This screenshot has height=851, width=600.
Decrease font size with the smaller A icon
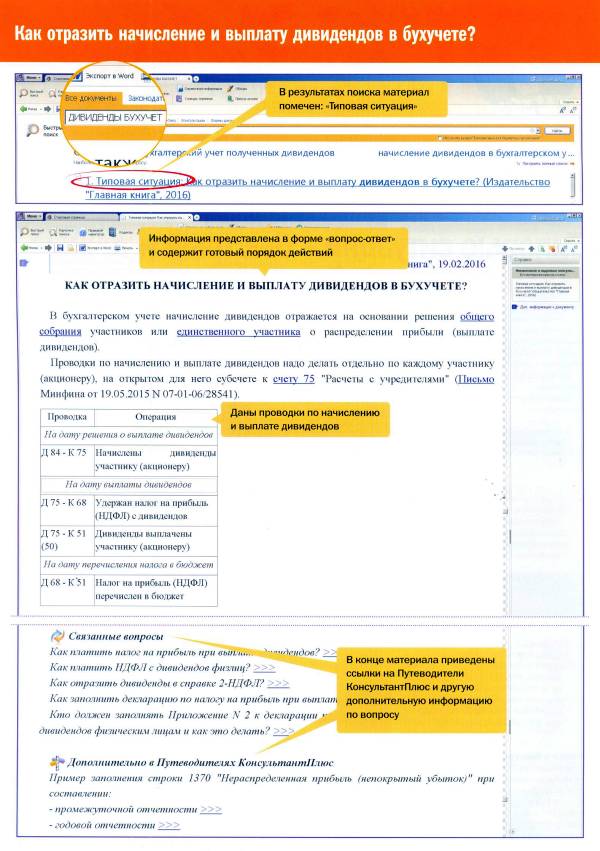[x=573, y=249]
